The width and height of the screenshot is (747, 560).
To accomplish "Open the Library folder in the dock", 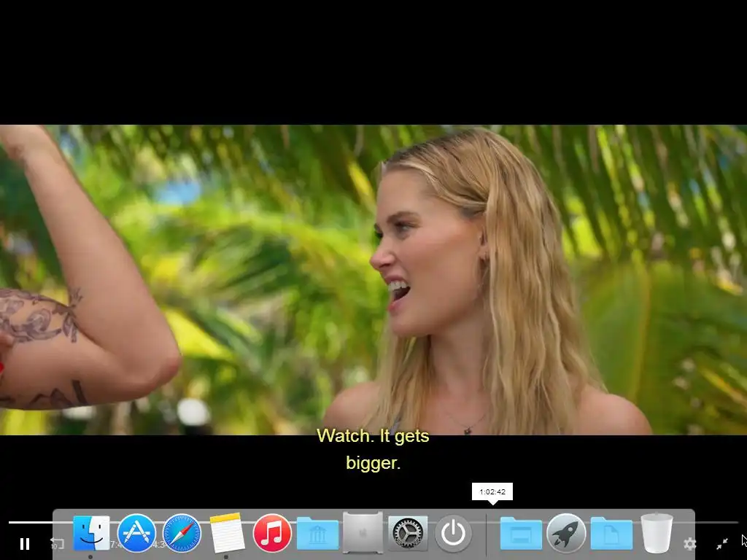I will [317, 533].
